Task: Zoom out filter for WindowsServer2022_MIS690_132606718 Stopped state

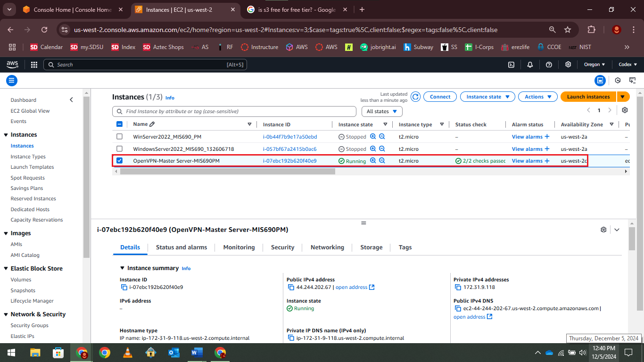Action: tap(382, 148)
